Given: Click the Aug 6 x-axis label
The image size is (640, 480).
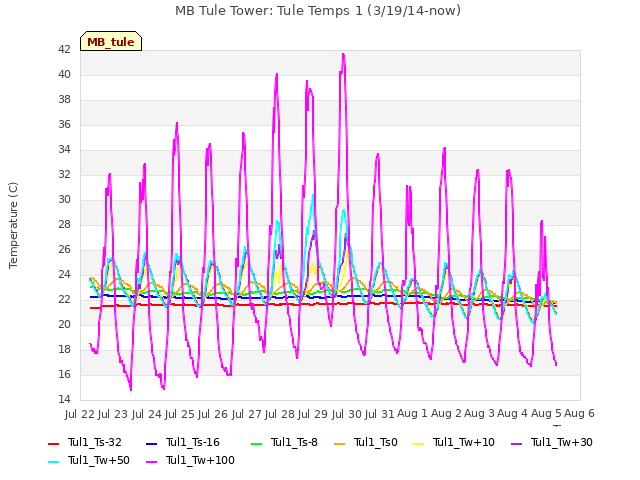Looking at the screenshot, I should [579, 413].
